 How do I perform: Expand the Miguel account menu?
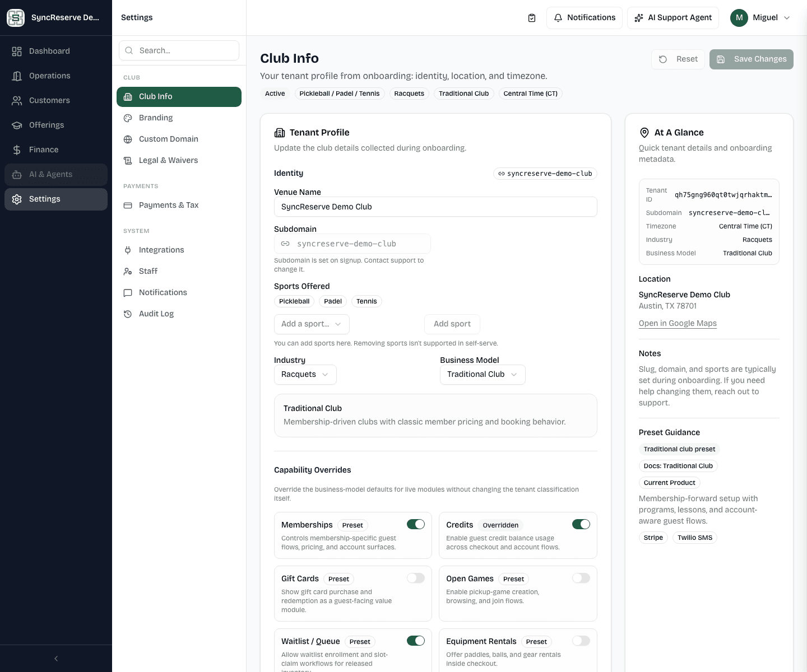point(760,17)
